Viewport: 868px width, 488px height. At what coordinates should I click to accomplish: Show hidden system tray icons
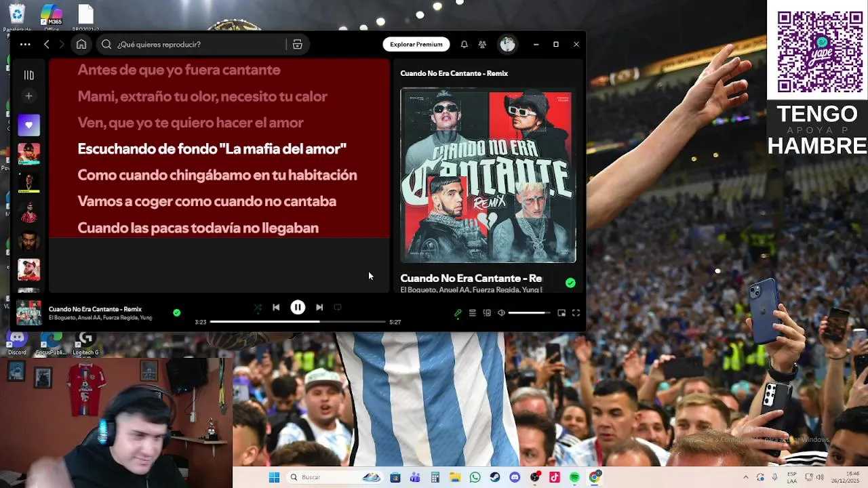[745, 477]
